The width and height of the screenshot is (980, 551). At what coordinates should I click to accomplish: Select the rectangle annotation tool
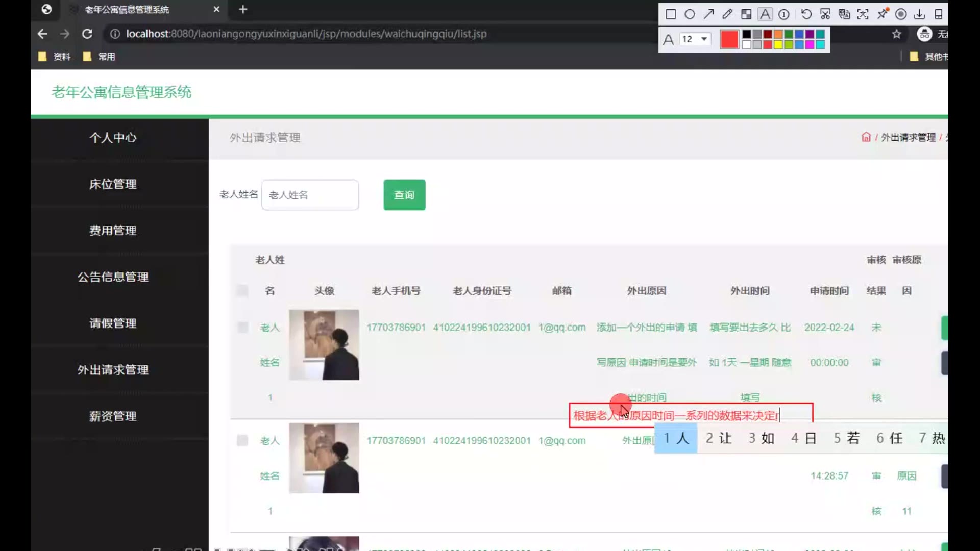coord(671,14)
